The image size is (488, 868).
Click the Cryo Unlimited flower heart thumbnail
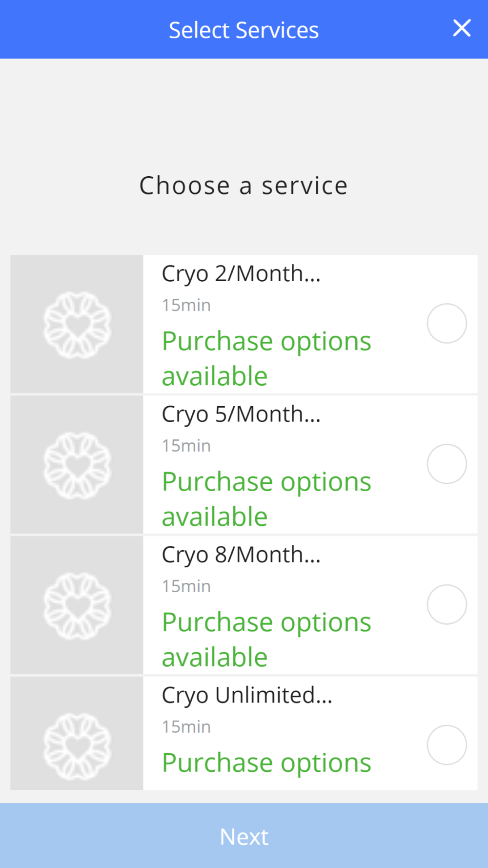point(77,745)
